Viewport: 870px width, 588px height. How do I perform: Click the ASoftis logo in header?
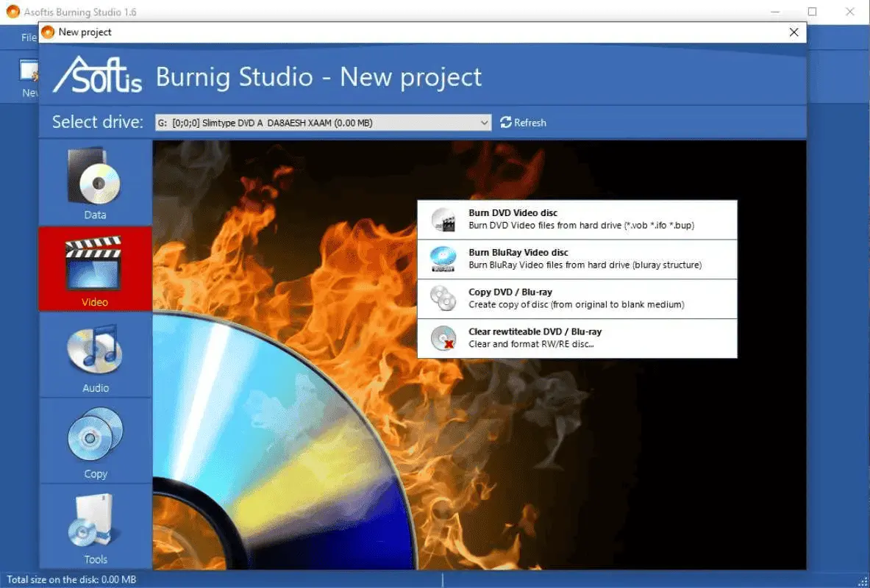tap(97, 74)
